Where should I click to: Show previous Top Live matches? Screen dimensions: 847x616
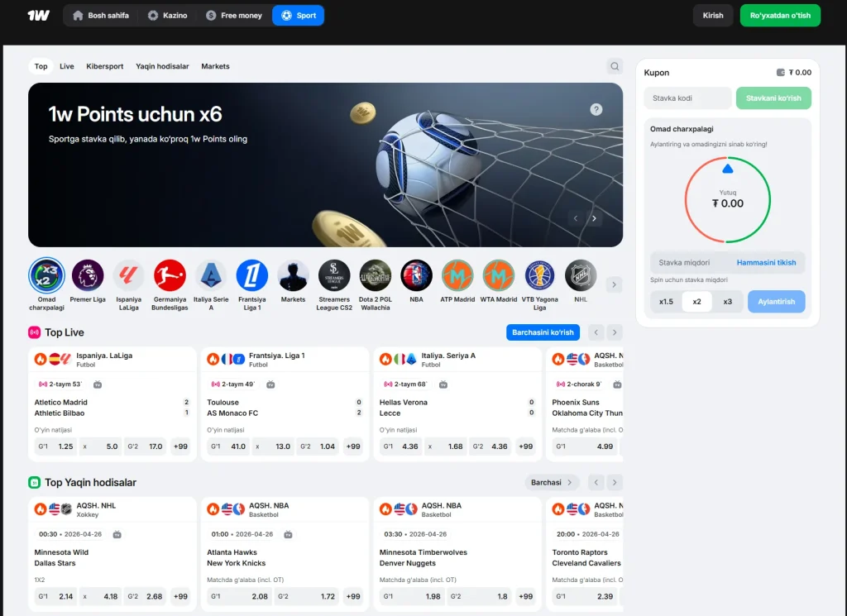pyautogui.click(x=596, y=332)
